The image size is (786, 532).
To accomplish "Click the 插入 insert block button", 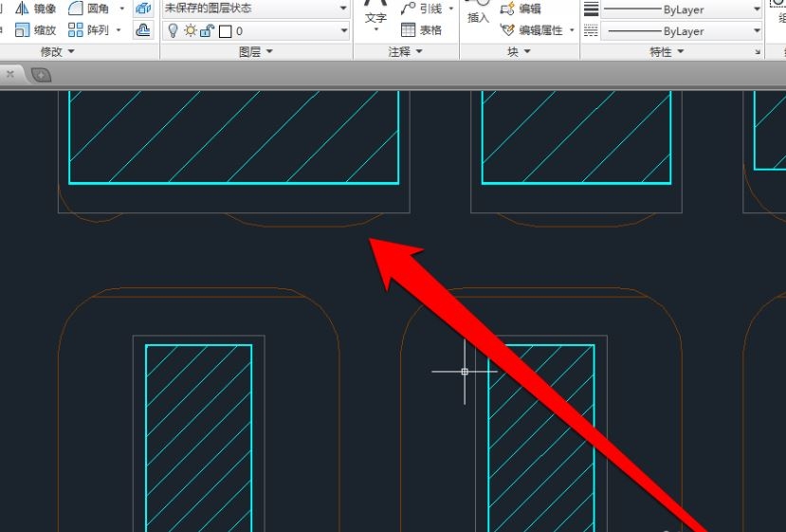I will pyautogui.click(x=478, y=12).
